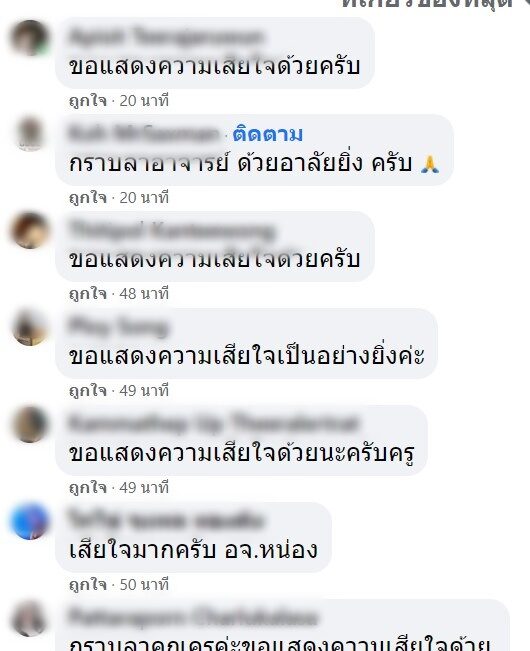Like the ขอแสดงความเสียใจด้วยนะครับครู comment
Image resolution: width=530 pixels, height=651 pixels.
pyautogui.click(x=88, y=488)
